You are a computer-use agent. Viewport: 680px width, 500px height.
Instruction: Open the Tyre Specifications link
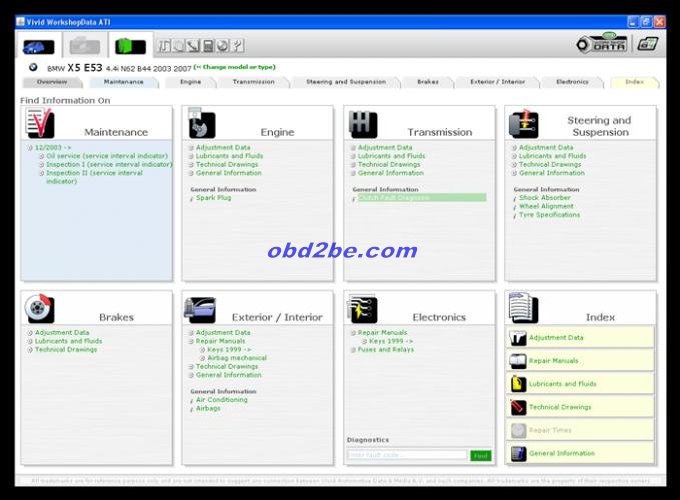tap(549, 215)
